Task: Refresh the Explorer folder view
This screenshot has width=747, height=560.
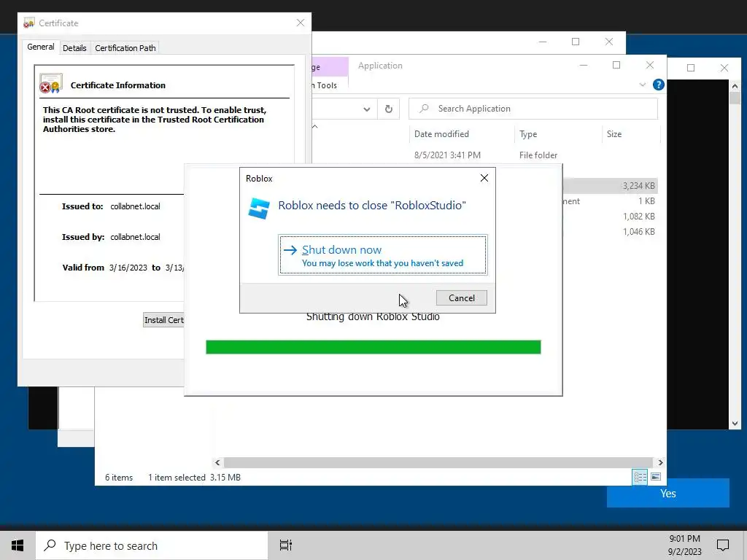Action: 388,109
